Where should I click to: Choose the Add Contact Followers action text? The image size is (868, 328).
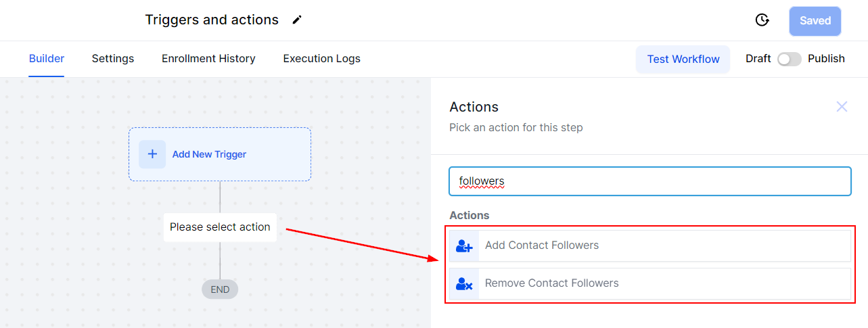point(542,245)
